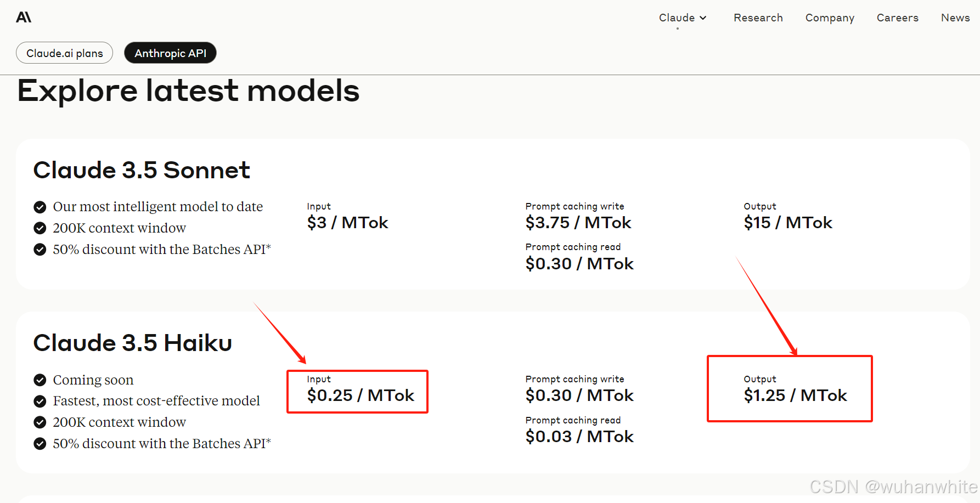Open the Careers link
This screenshot has width=980, height=503.
pos(897,18)
